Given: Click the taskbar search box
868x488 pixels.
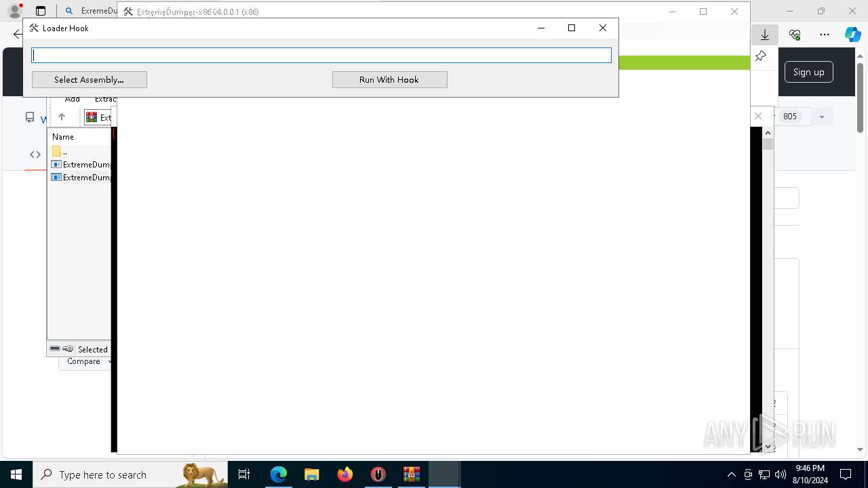Looking at the screenshot, I should (x=130, y=474).
